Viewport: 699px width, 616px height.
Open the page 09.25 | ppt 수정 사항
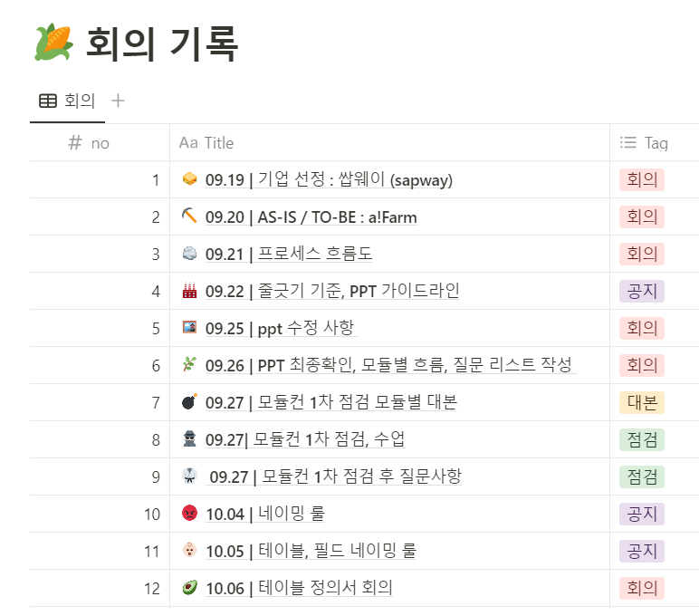pos(280,328)
